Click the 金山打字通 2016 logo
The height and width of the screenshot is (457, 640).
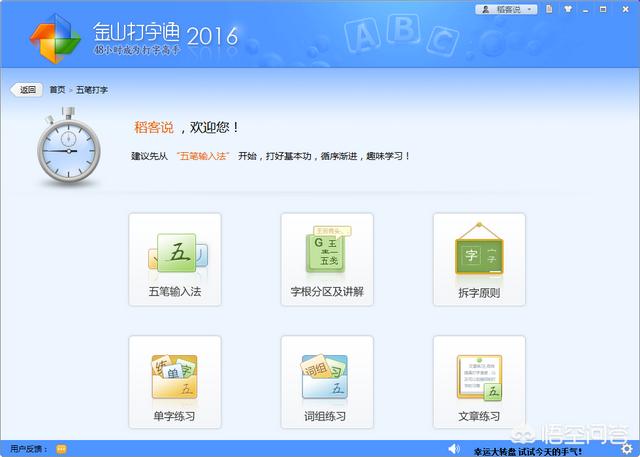click(x=133, y=38)
